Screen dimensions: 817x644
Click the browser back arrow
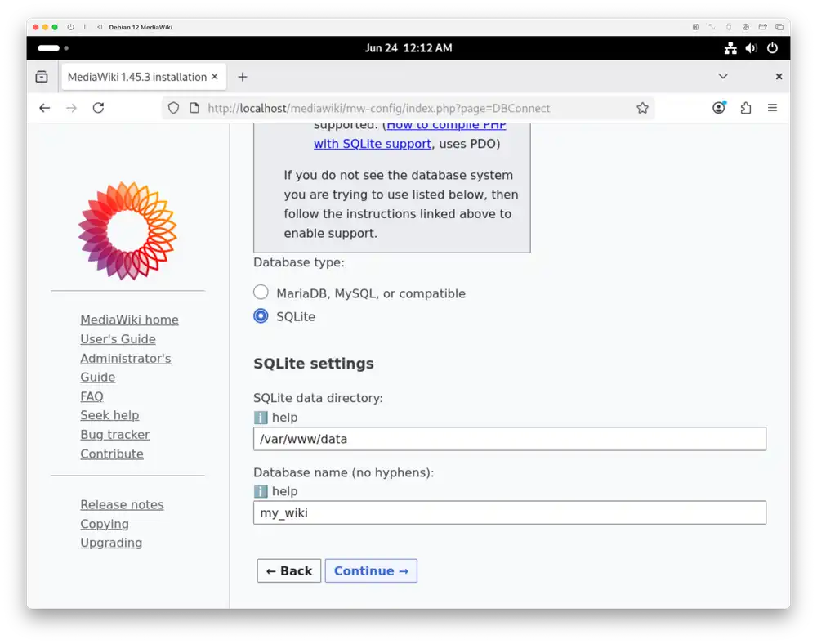[45, 108]
